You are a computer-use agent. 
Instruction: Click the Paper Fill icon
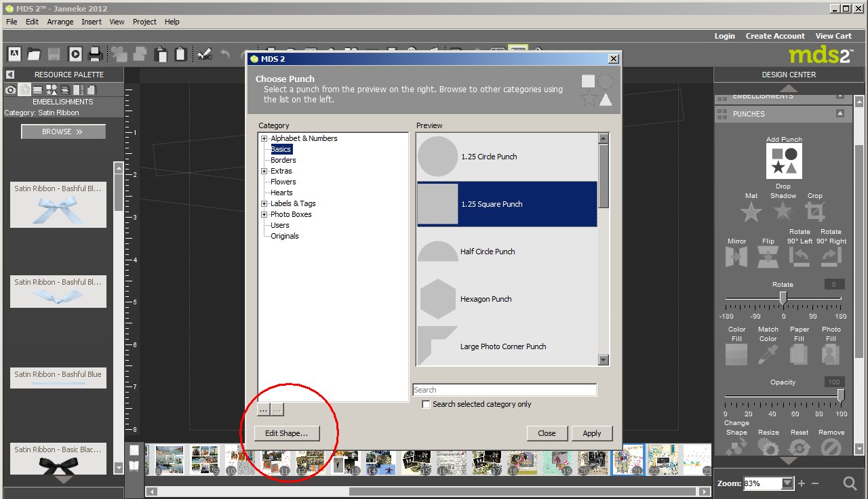point(800,355)
